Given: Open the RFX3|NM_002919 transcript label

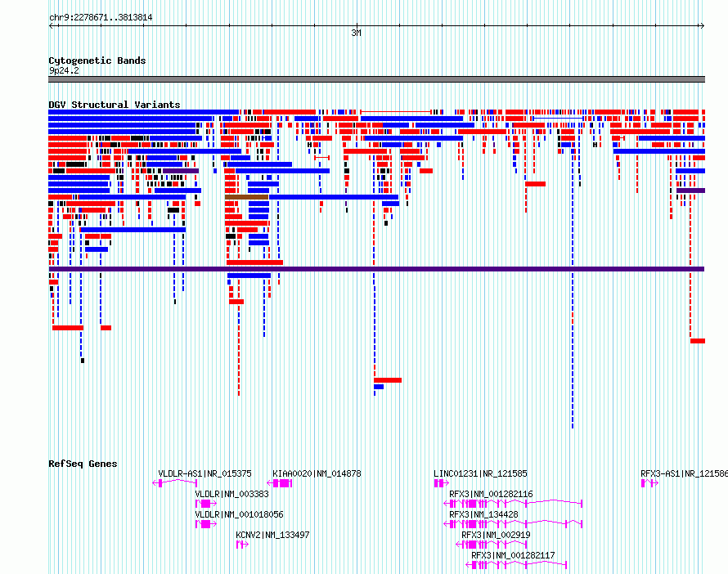Looking at the screenshot, I should [496, 535].
